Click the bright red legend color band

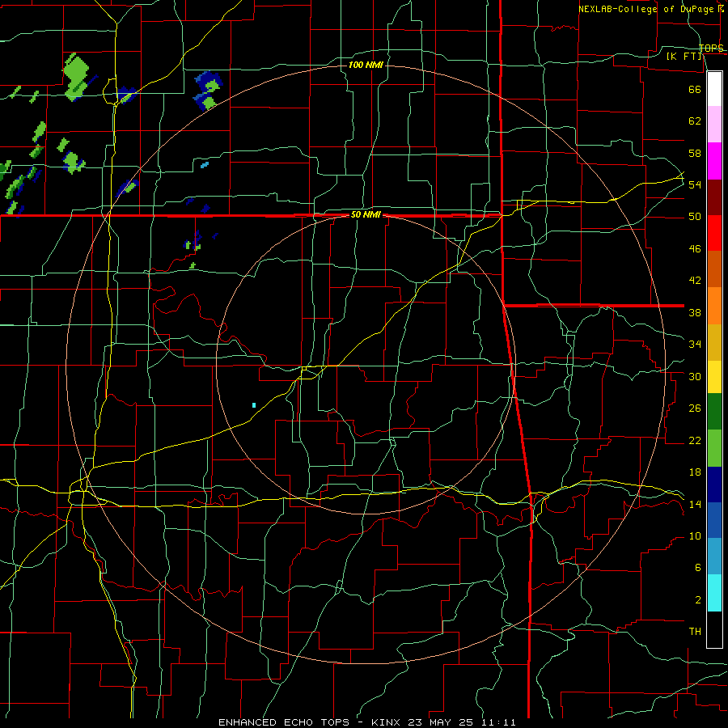(714, 234)
